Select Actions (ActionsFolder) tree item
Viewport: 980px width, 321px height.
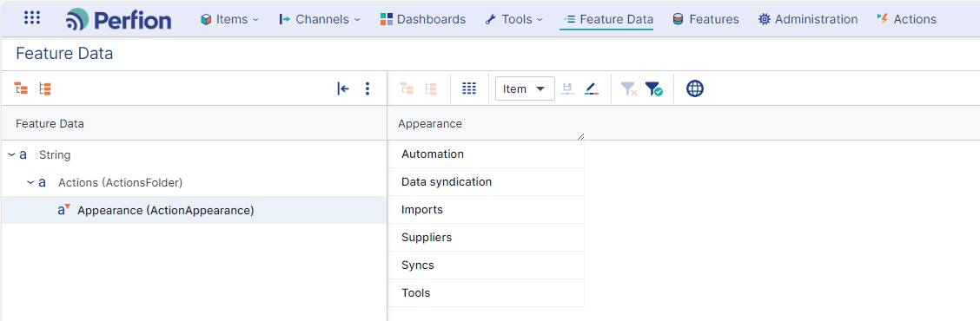(120, 182)
